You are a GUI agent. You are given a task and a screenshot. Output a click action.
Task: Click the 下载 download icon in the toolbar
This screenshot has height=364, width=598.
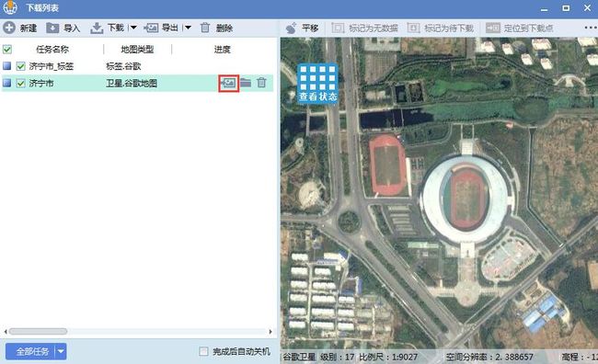97,28
